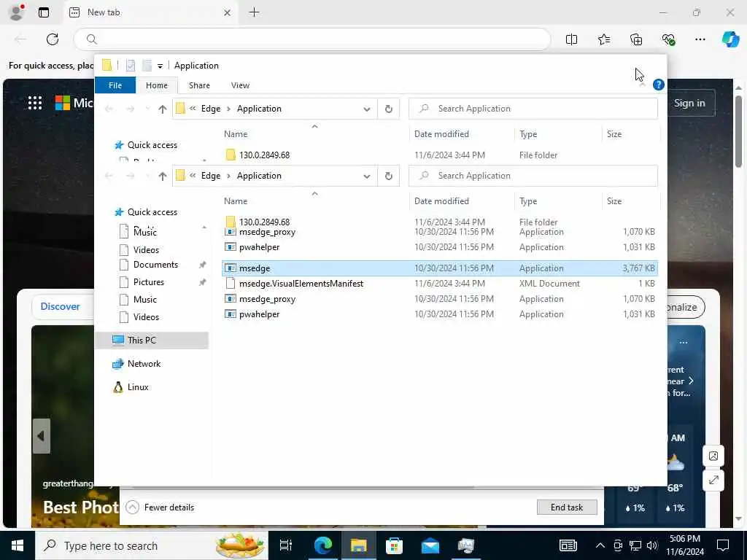The image size is (747, 560).
Task: Click the XML Document type cell
Action: [x=549, y=284]
